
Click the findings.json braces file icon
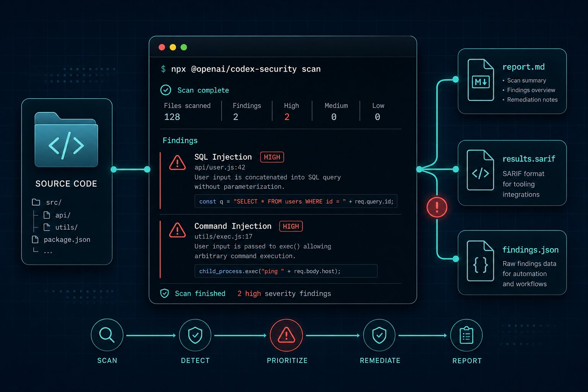pyautogui.click(x=480, y=261)
